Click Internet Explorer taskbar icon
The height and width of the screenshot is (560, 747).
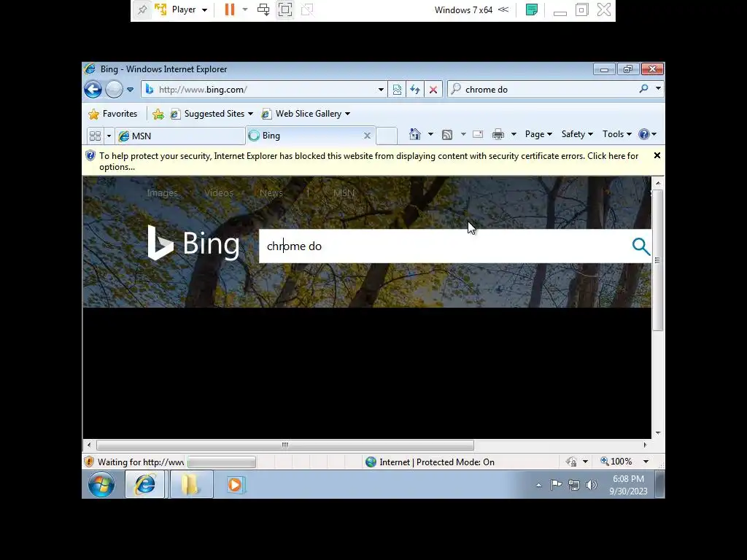[x=145, y=485]
